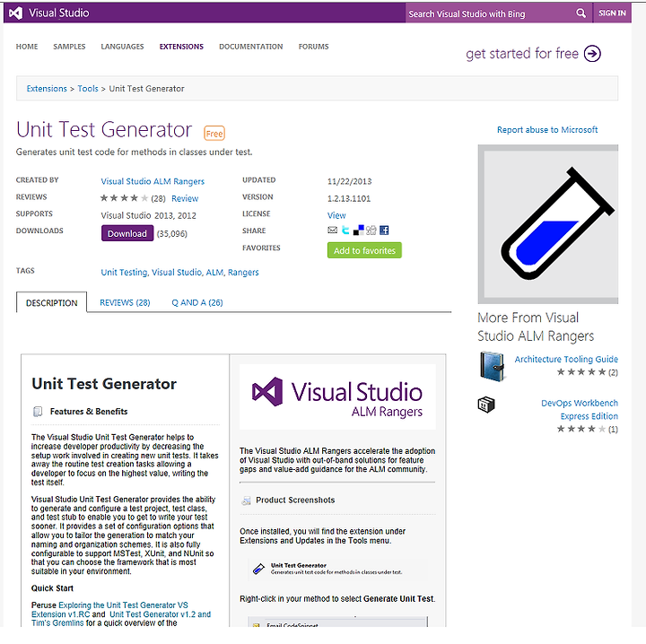Screen dimensions: 646x644
Task: Open the EXTENSIONS menu item
Action: 181,47
